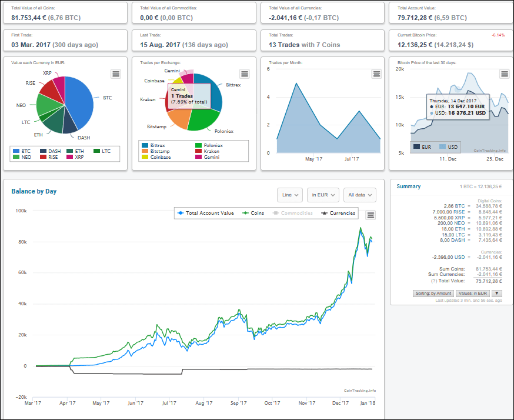Viewport: 514px width, 420px height.
Task: Toggle Coinbase legend in exchange pie
Action: 156,157
